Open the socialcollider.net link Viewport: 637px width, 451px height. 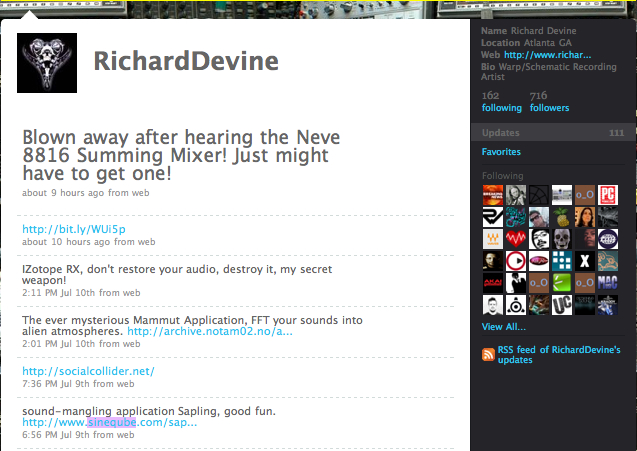pos(88,371)
